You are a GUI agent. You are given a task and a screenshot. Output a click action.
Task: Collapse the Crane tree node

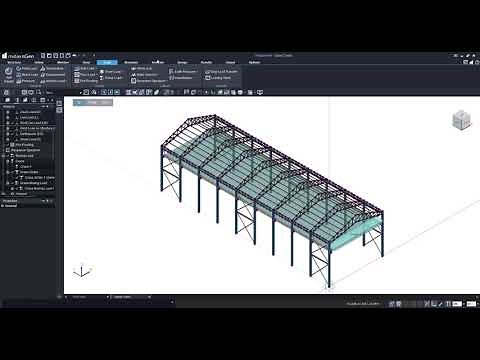click(8, 161)
